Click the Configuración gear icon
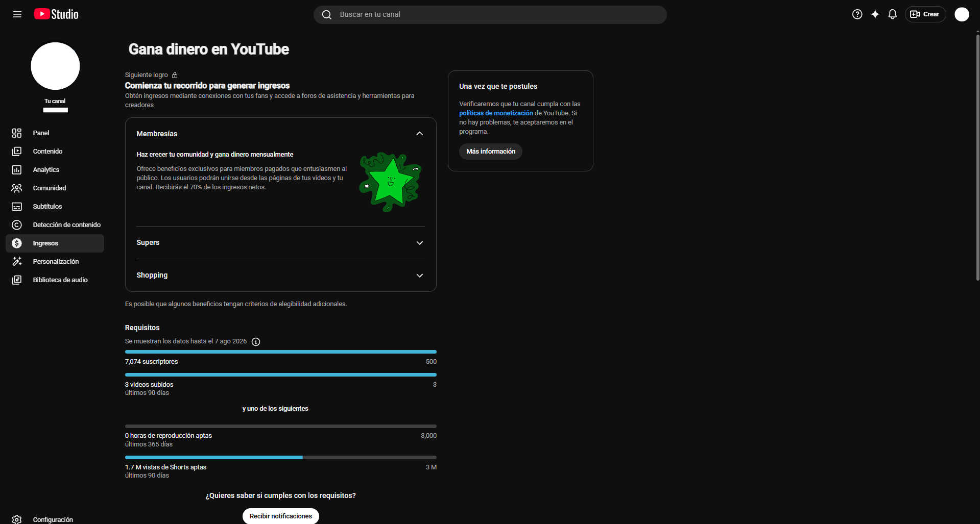The image size is (980, 524). point(17,519)
